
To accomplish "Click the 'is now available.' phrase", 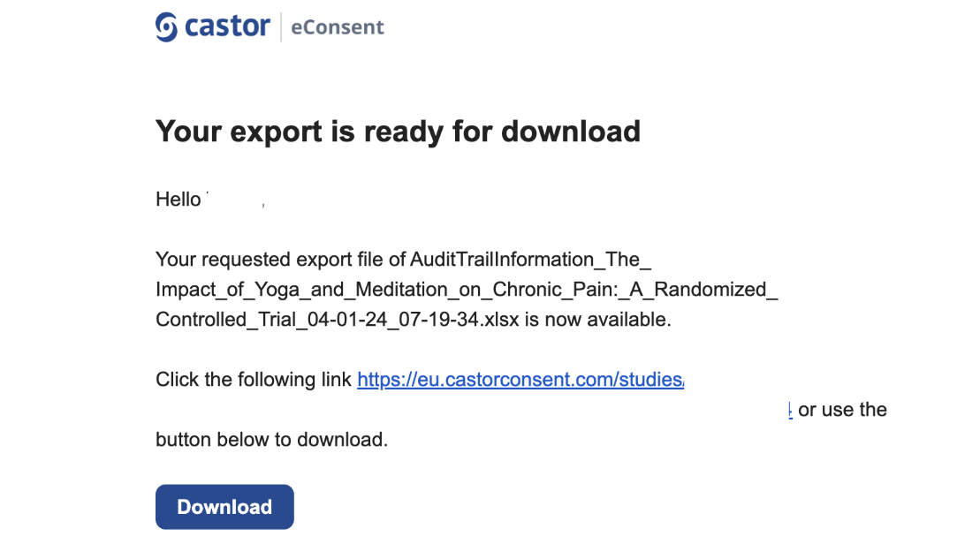I will pyautogui.click(x=597, y=319).
